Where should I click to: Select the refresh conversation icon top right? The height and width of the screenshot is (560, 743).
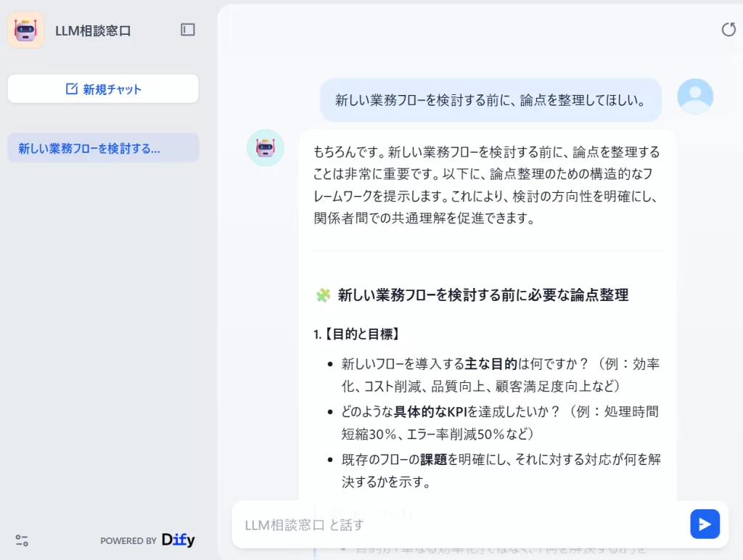728,29
